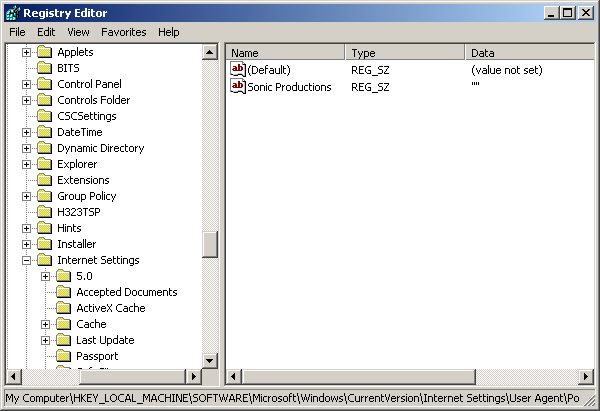
Task: Sort values by the Name column header
Action: coord(285,52)
